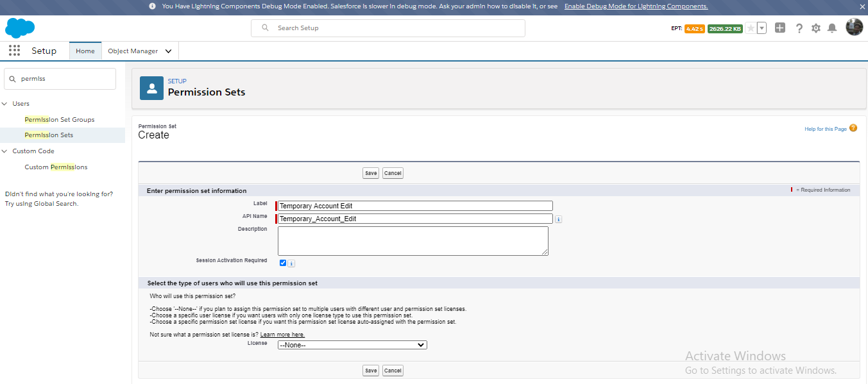Click the Salesforce cloud logo
The height and width of the screenshot is (384, 868).
click(20, 28)
